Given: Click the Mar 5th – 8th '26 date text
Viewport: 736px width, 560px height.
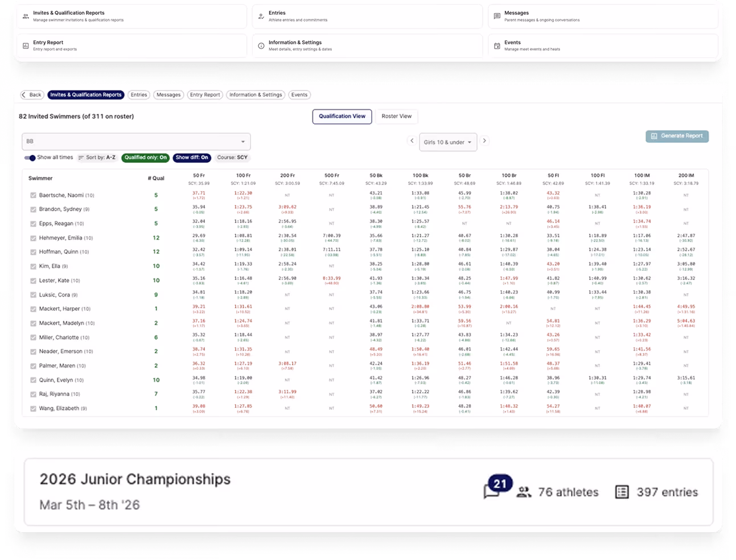Looking at the screenshot, I should point(89,505).
